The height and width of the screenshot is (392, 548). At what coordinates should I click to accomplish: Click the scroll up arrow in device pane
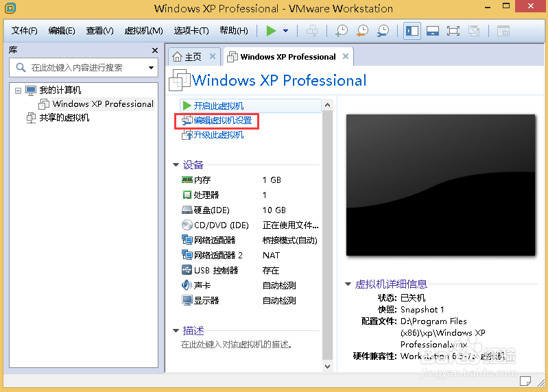point(327,105)
